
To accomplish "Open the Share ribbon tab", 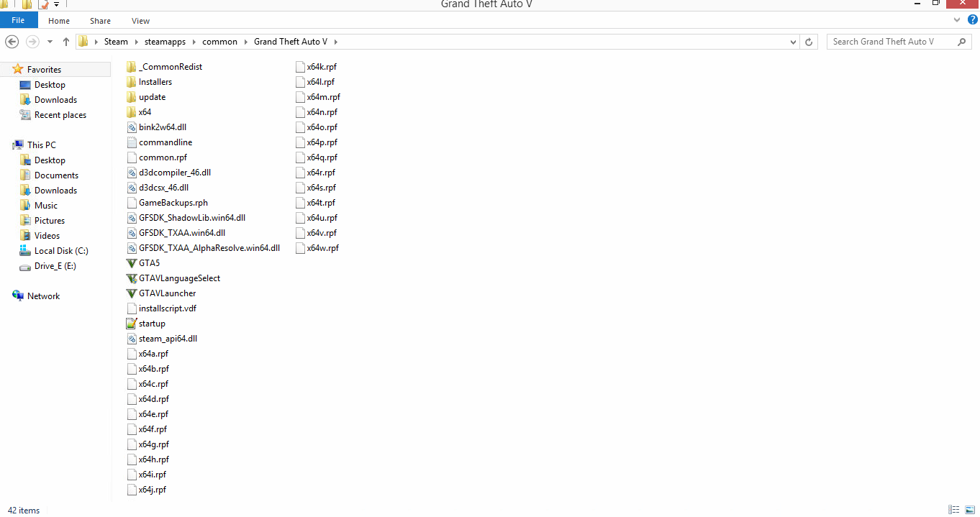I will coord(100,20).
